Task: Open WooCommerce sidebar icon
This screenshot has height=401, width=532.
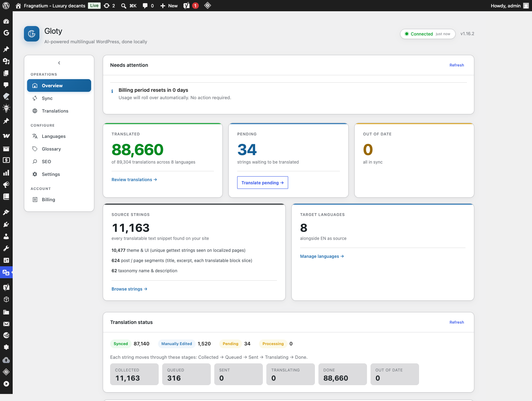Action: [x=6, y=136]
